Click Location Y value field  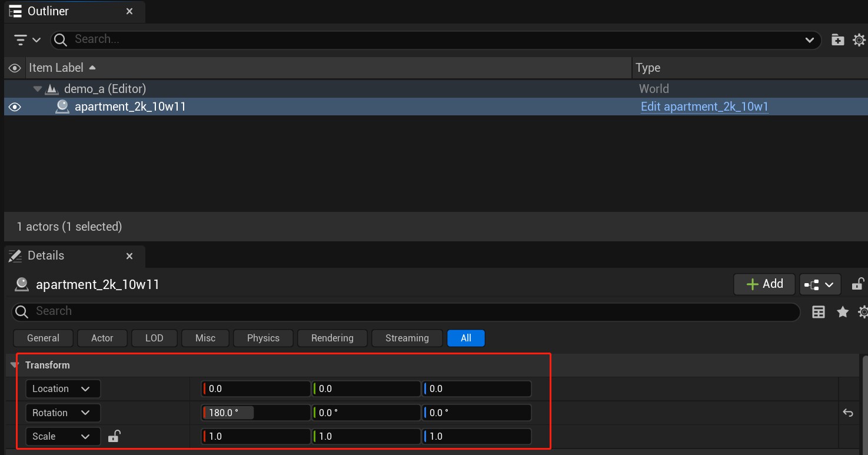coord(366,388)
